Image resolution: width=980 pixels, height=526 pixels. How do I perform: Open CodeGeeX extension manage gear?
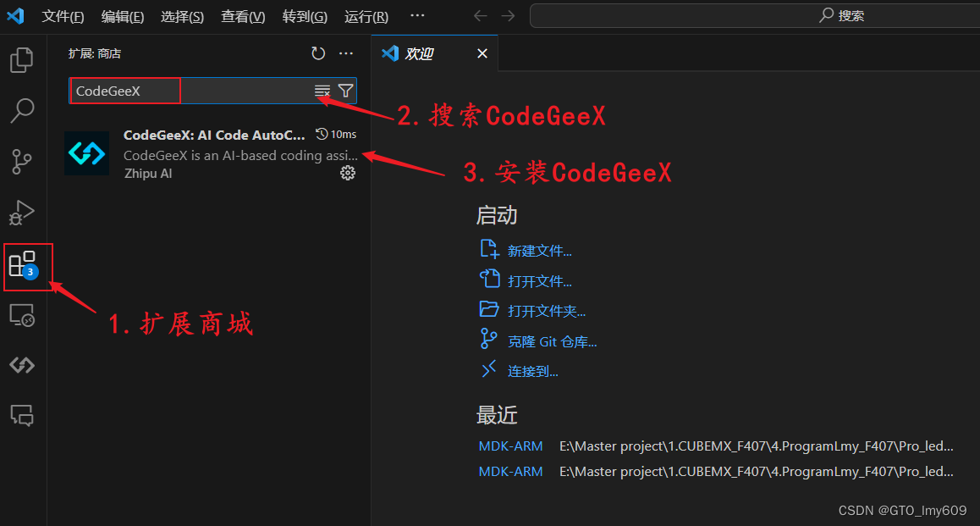pyautogui.click(x=348, y=174)
